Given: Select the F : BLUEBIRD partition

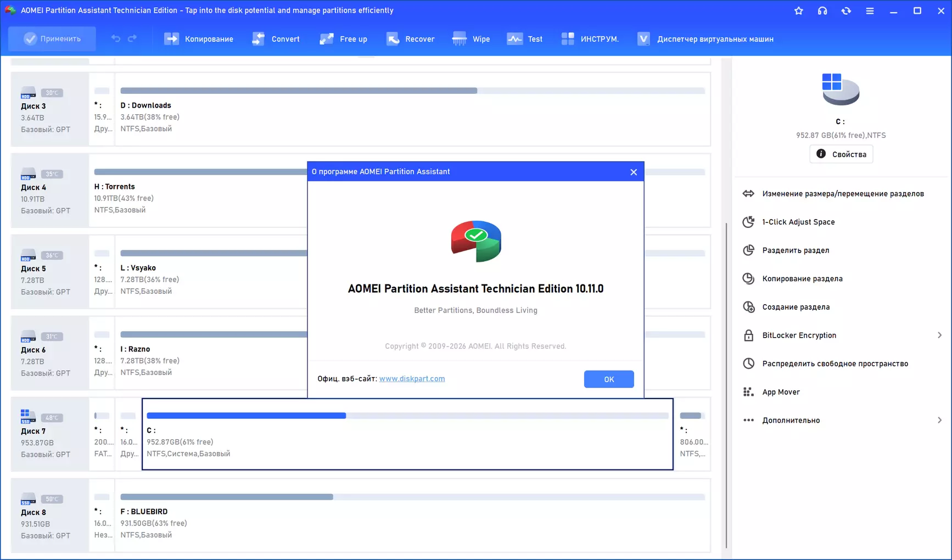Looking at the screenshot, I should 412,516.
